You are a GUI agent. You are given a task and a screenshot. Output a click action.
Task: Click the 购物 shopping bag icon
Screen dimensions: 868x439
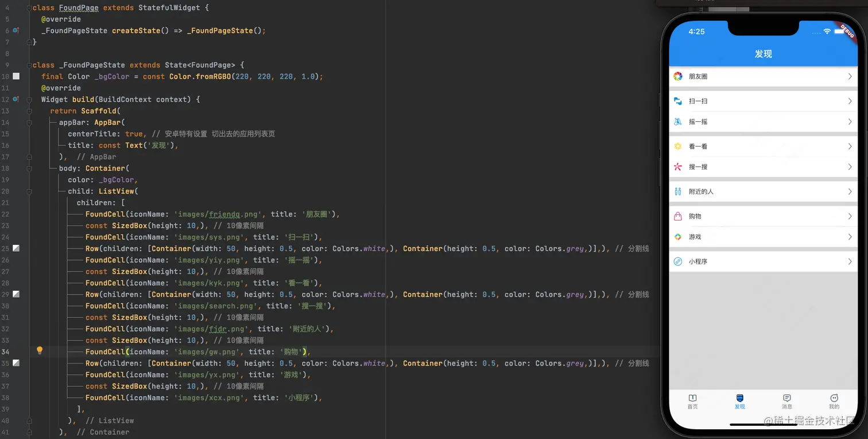678,216
